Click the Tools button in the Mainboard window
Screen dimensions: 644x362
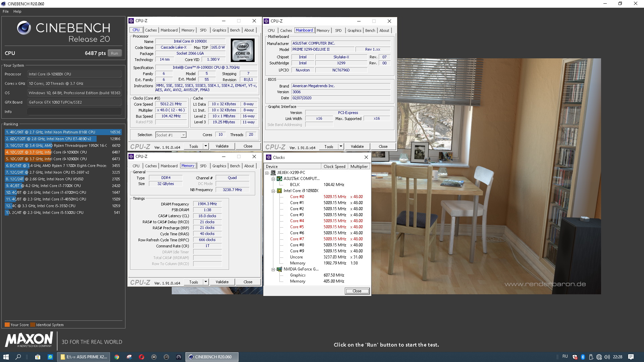(x=329, y=146)
